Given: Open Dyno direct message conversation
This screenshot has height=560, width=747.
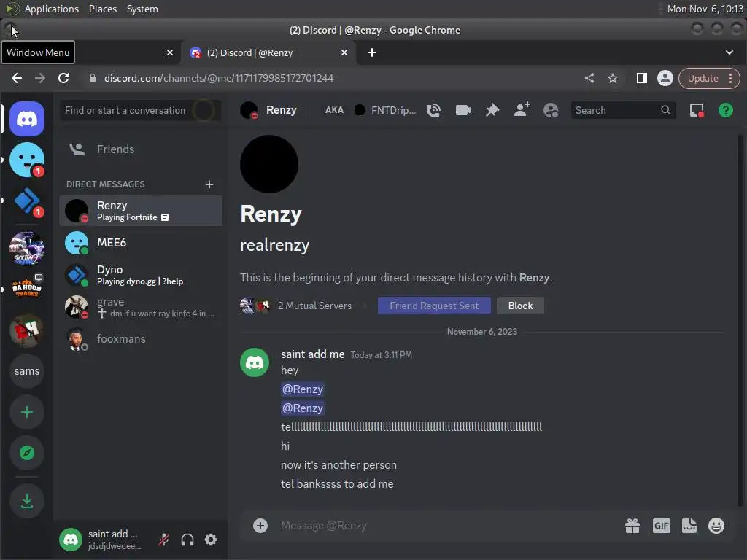Looking at the screenshot, I should pyautogui.click(x=141, y=275).
